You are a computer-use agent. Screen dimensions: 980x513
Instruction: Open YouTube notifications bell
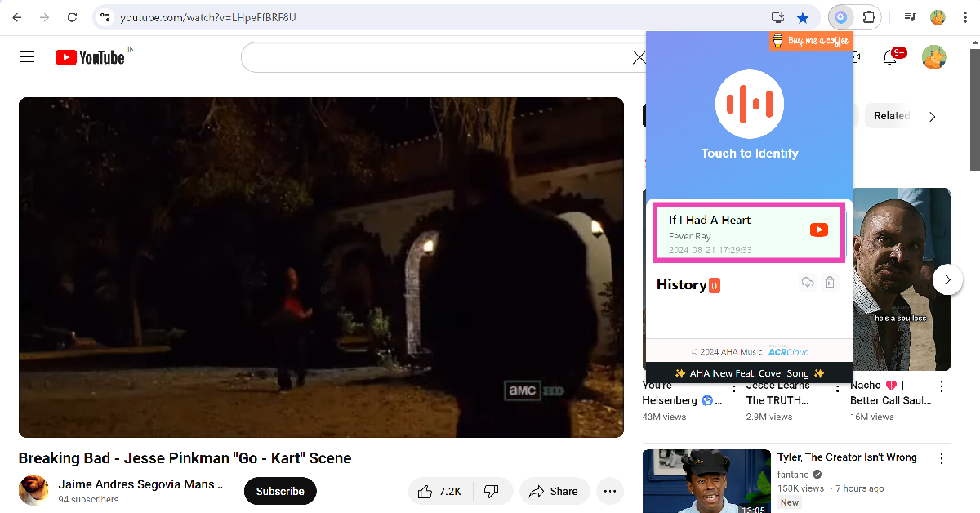pyautogui.click(x=890, y=57)
